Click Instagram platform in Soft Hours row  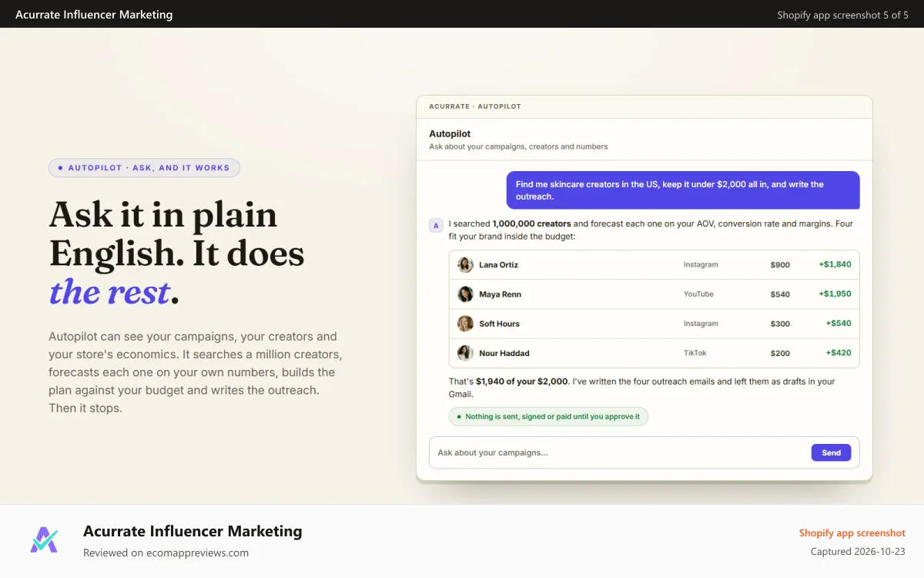pos(701,324)
